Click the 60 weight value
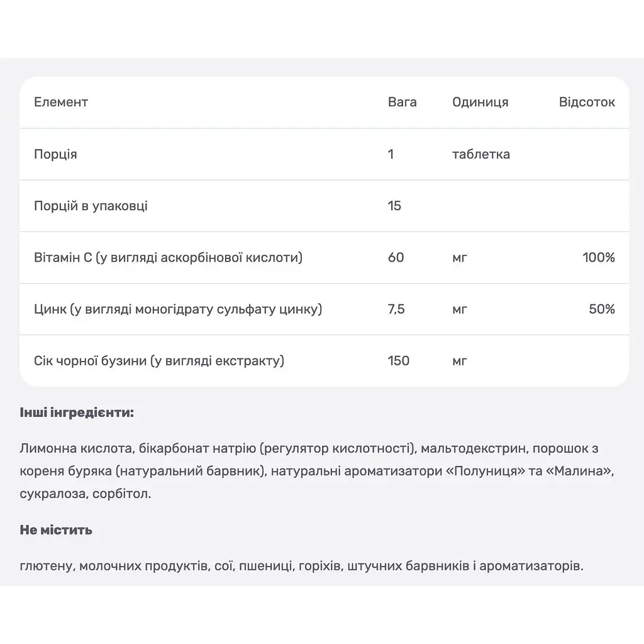 (396, 257)
